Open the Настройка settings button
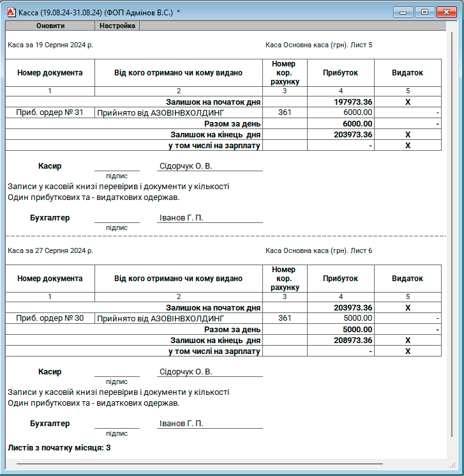 coord(117,26)
